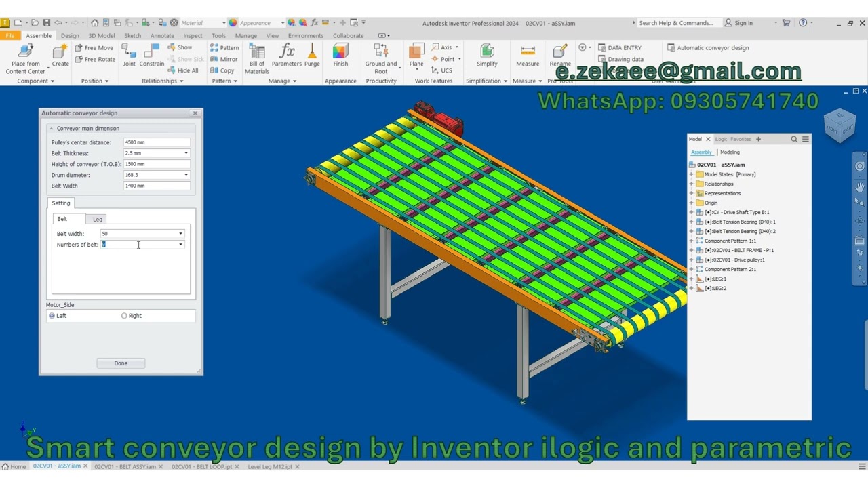Screen dimensions: 868x488
Task: Click the Constrain tool icon
Action: point(151,52)
